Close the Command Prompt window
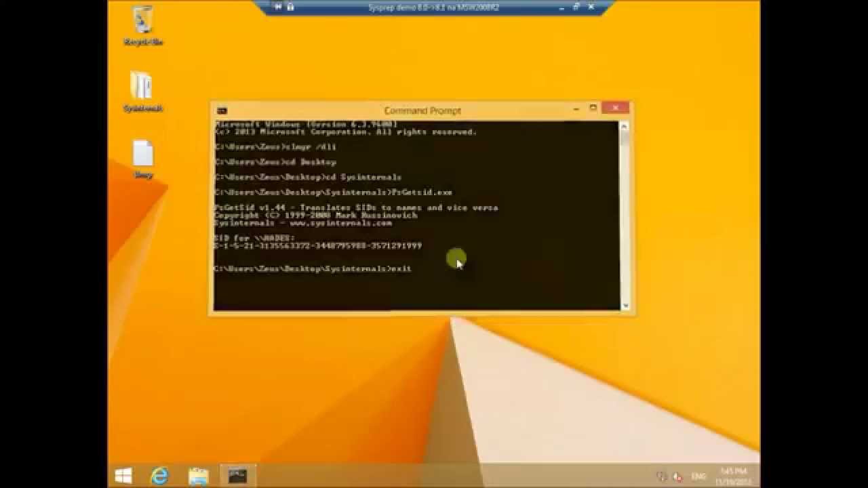868x488 pixels. 616,108
